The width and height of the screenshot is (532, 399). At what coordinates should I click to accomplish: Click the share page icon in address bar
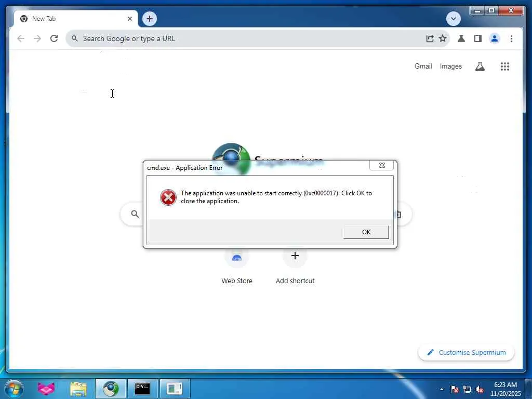pos(430,38)
